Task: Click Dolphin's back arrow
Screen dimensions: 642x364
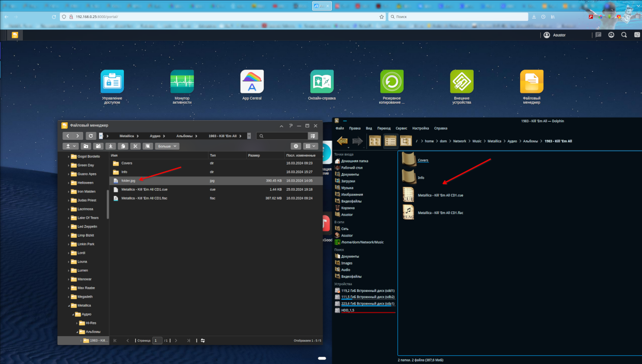Action: click(343, 141)
